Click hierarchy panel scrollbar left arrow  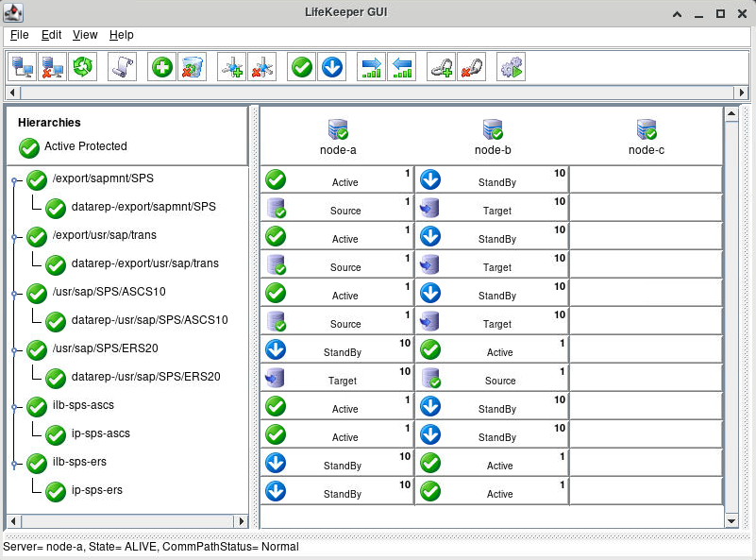tap(13, 521)
